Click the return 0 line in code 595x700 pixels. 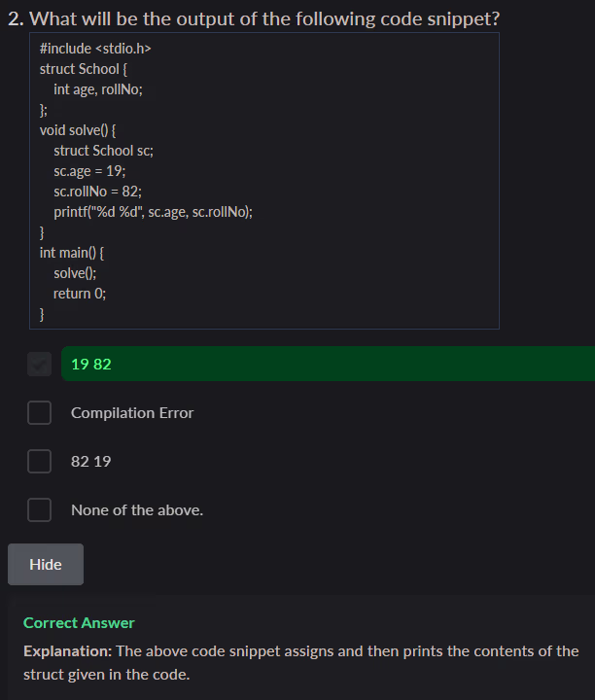click(80, 293)
